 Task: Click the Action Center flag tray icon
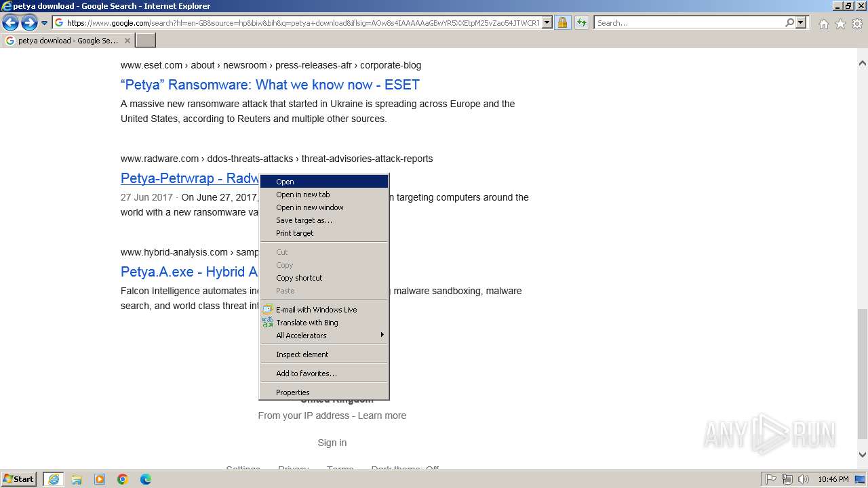[x=771, y=479]
